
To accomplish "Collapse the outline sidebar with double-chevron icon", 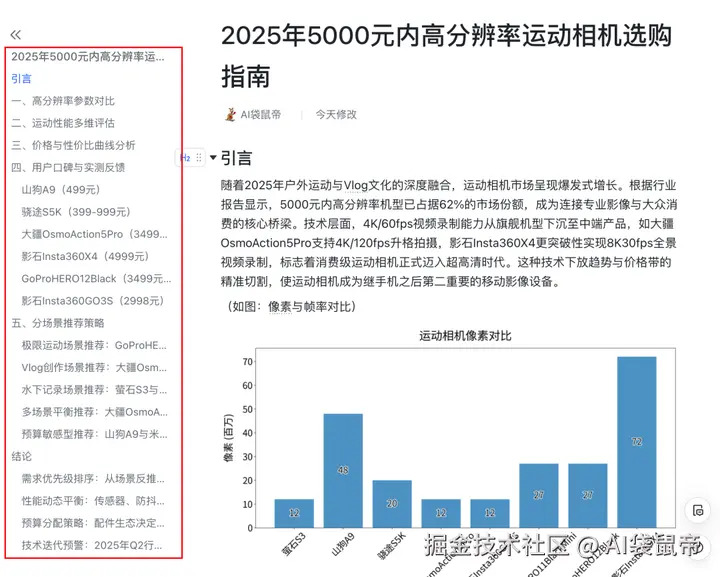I will (16, 34).
